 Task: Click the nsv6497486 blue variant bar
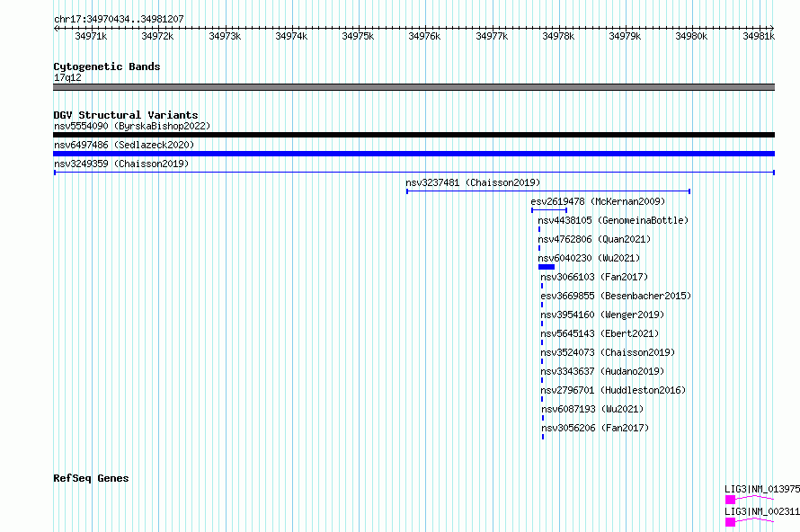tap(413, 154)
